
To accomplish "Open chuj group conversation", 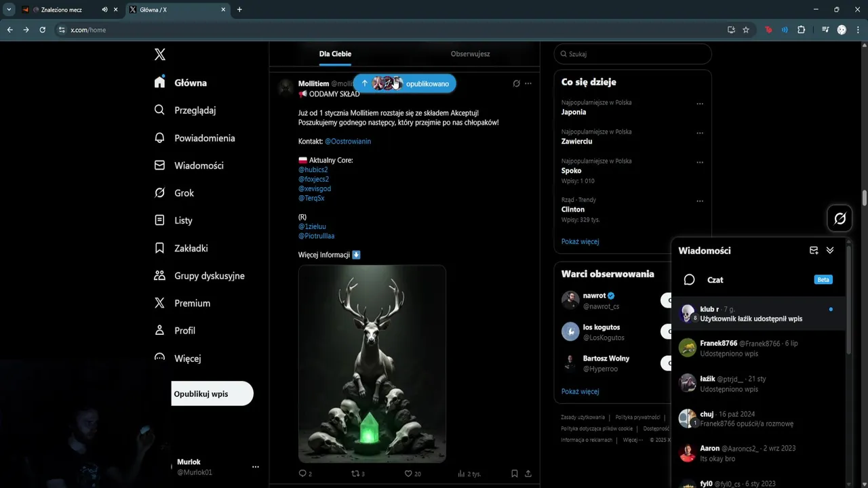I will [759, 418].
